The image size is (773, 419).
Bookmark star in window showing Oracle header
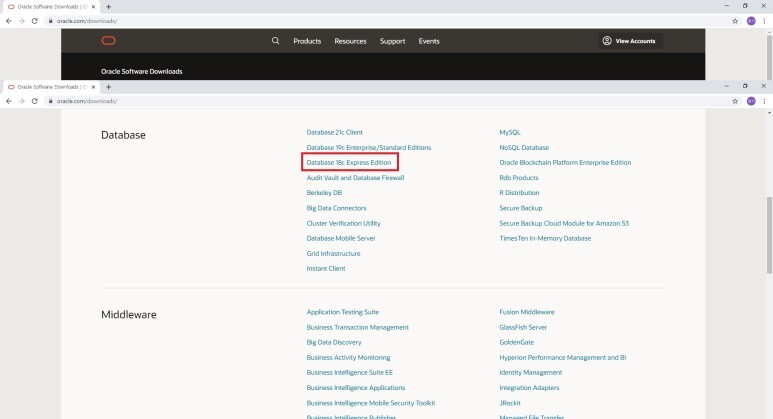[735, 21]
